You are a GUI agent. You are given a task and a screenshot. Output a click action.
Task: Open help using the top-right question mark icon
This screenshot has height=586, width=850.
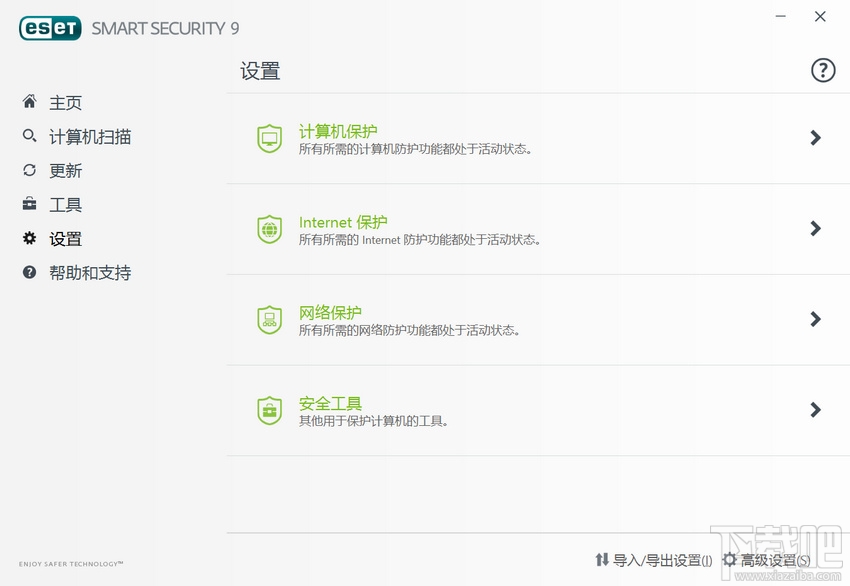(822, 70)
